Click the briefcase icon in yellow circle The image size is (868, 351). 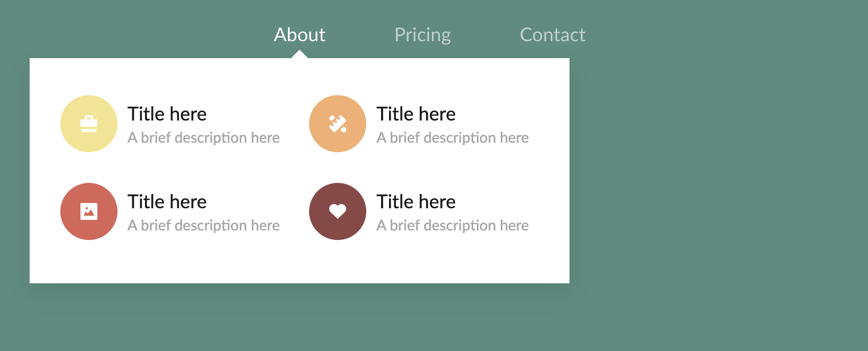89,124
